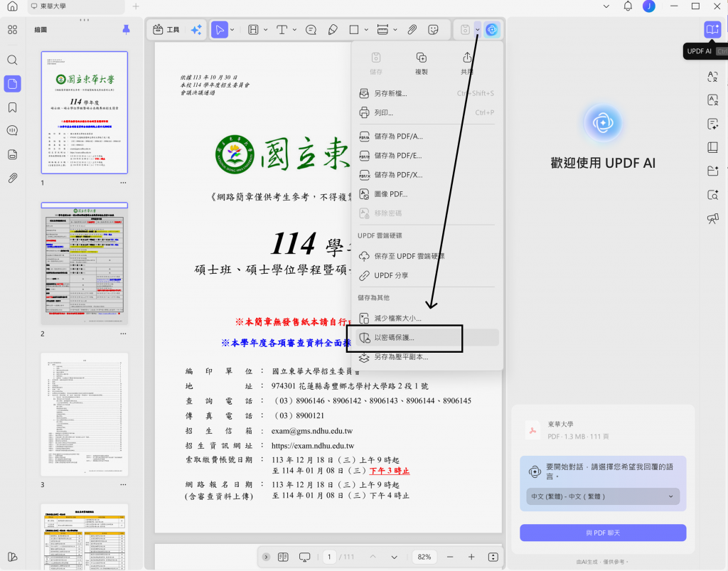Viewport: 728px width, 571px height.
Task: Select the text T tool in the toolbar
Action: (282, 30)
